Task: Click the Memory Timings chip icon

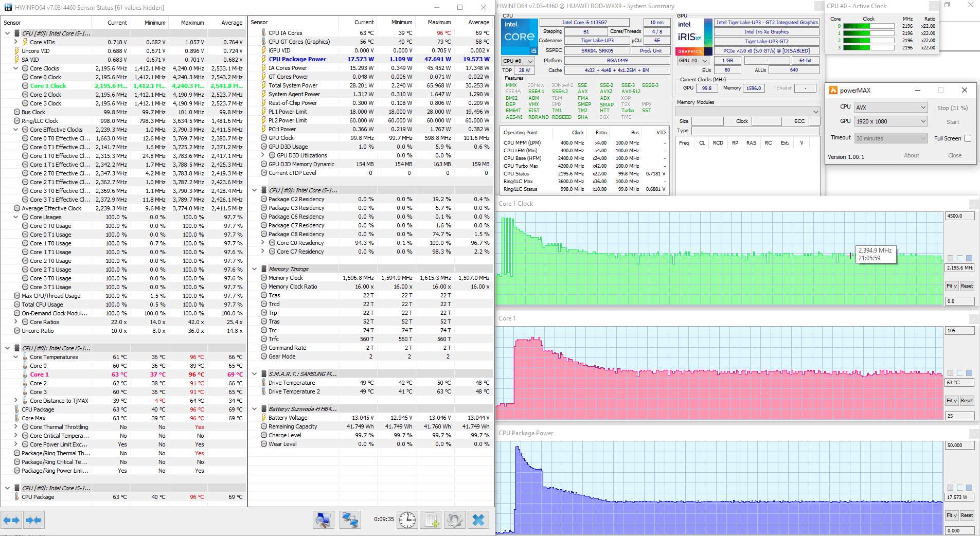Action: click(263, 269)
